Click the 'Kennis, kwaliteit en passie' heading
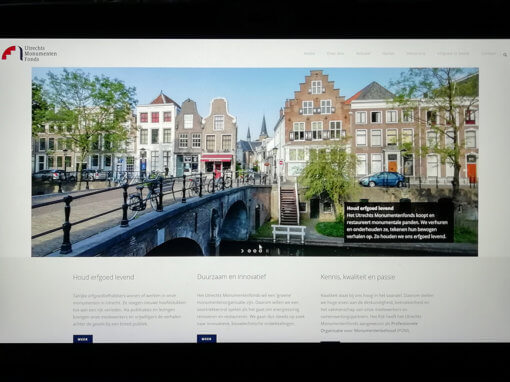 tap(358, 277)
